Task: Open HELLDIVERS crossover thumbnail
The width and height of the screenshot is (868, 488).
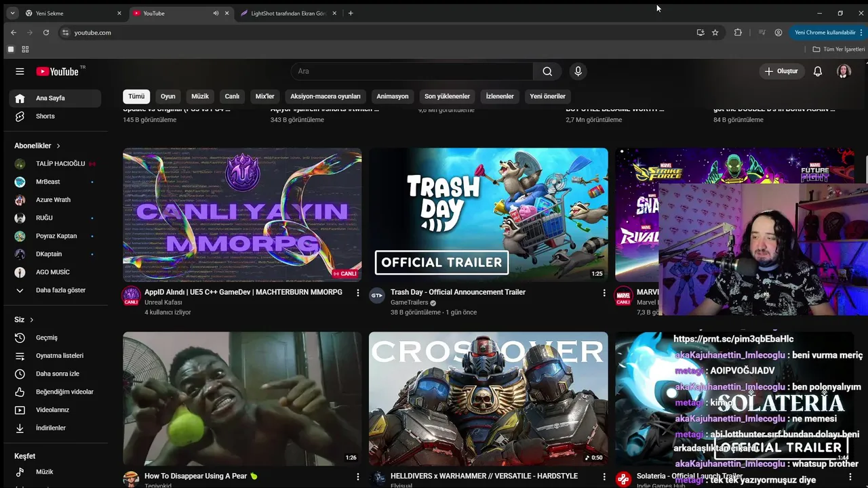Action: (x=488, y=399)
